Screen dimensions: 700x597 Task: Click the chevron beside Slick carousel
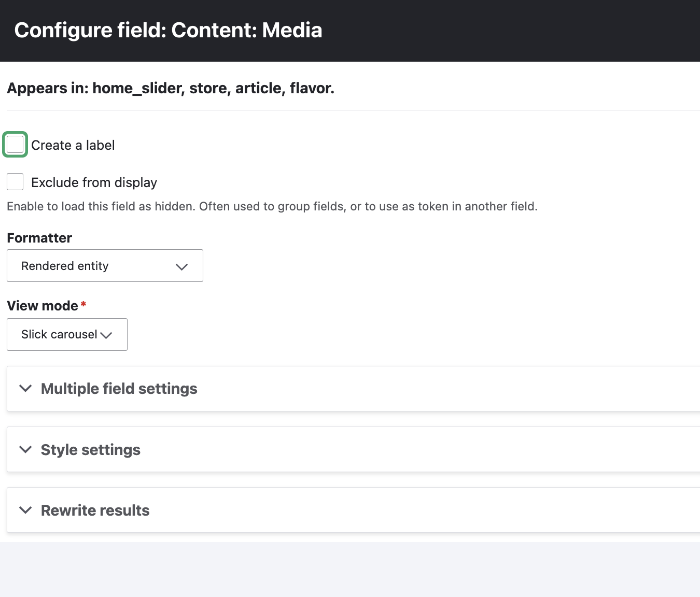106,335
